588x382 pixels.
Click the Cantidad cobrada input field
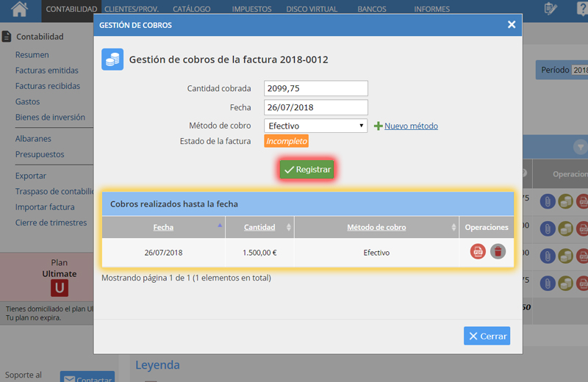tap(315, 88)
